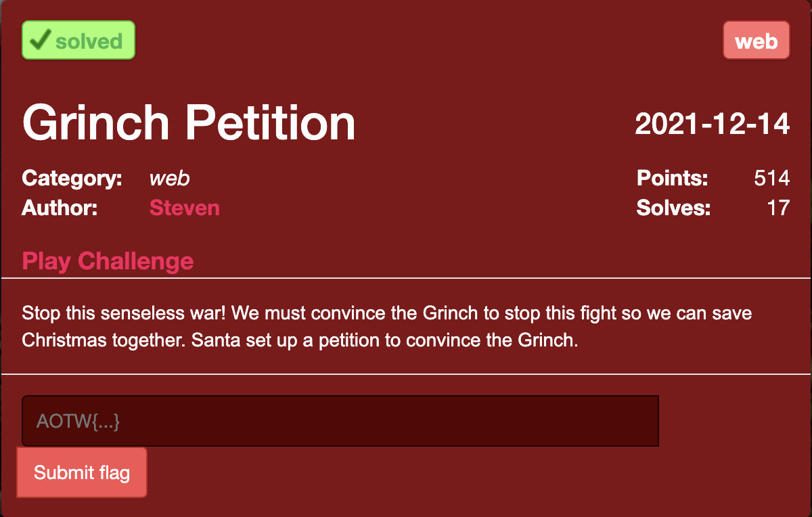The height and width of the screenshot is (517, 812).
Task: Click the date 2021-12-14
Action: point(712,124)
